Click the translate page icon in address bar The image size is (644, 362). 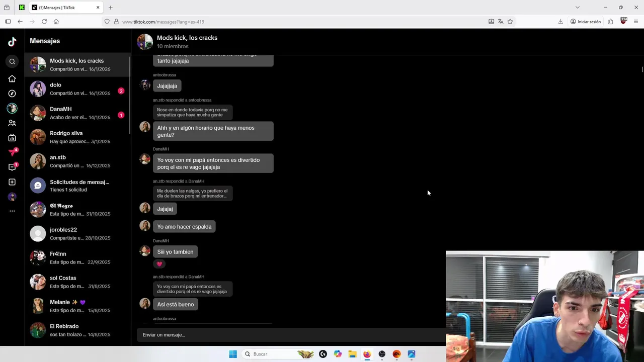tap(501, 22)
